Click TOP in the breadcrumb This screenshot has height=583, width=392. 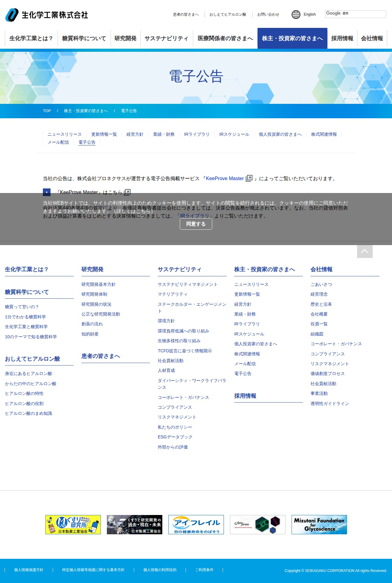pos(47,111)
